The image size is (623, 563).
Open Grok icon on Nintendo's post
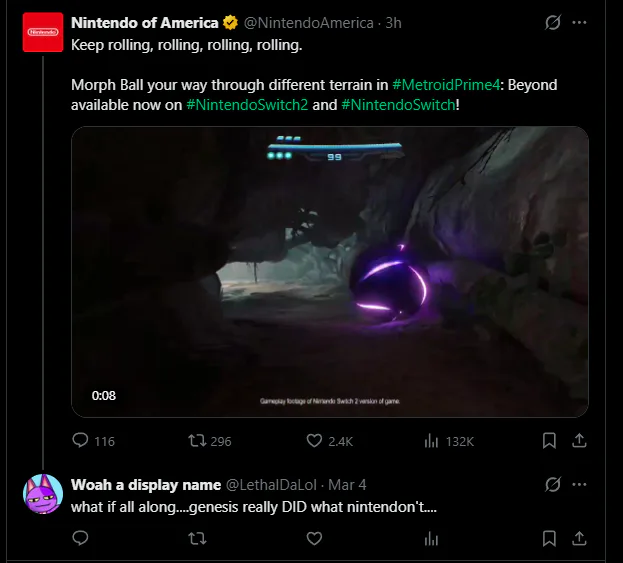pos(551,22)
